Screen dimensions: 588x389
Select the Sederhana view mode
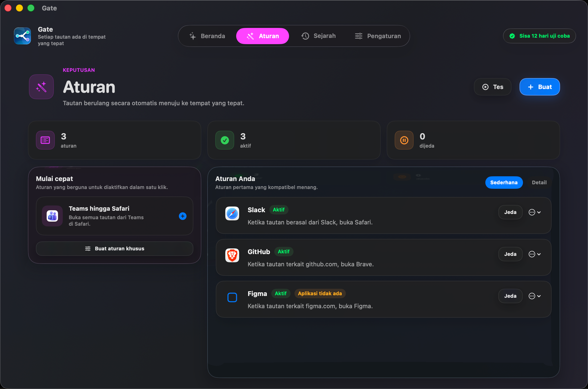(x=504, y=183)
